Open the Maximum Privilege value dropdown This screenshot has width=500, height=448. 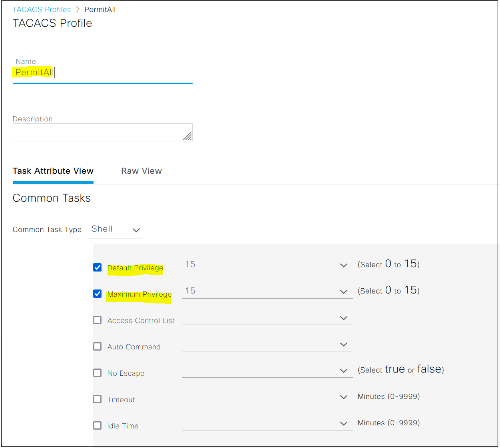(344, 291)
